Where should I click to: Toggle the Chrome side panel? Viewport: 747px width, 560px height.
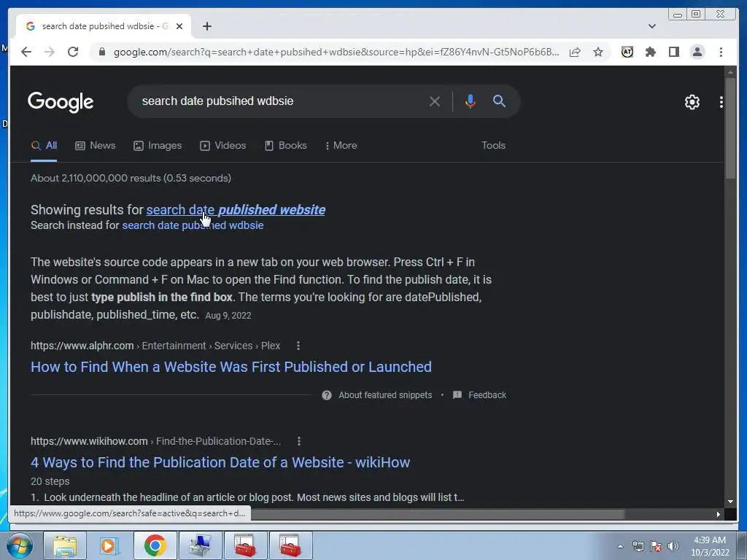click(673, 52)
